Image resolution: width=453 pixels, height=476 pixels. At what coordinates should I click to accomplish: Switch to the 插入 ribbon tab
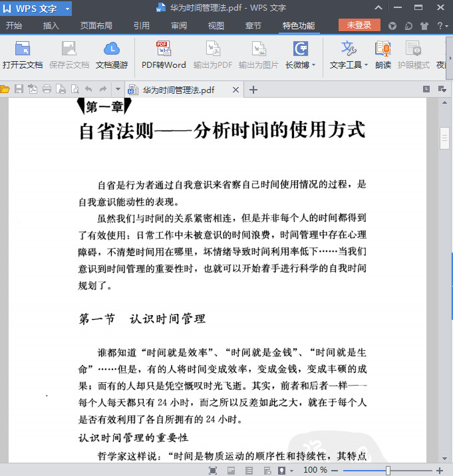pos(51,25)
